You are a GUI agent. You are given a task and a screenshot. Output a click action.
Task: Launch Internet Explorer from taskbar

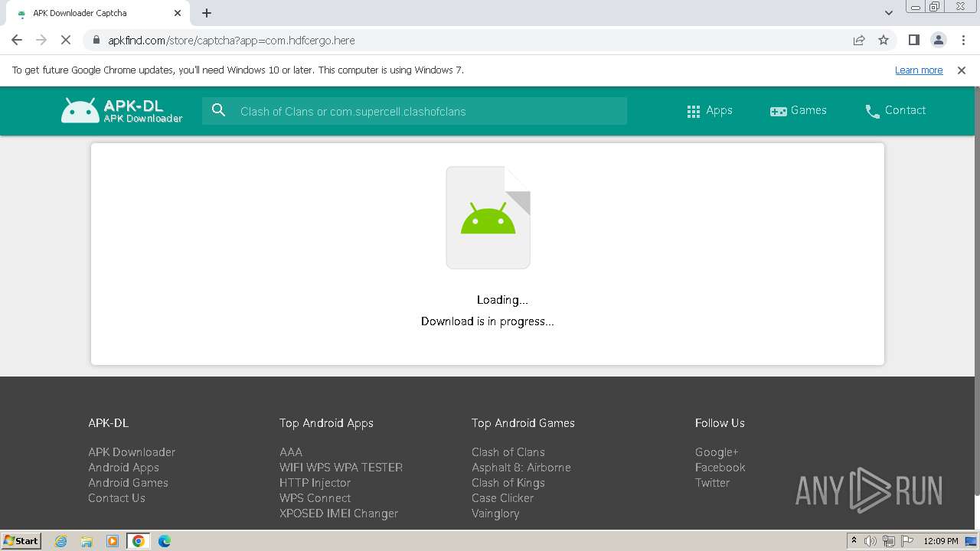(x=60, y=541)
